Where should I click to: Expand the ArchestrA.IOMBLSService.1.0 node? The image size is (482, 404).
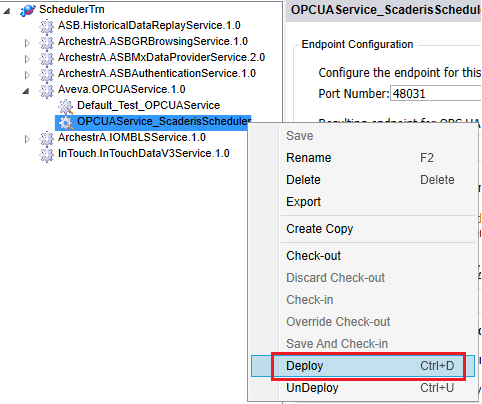(27, 139)
